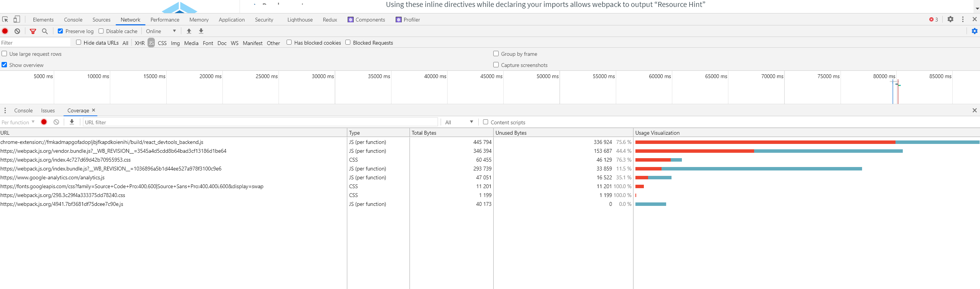Open the All coverage type dropdown
This screenshot has width=980, height=289.
459,122
